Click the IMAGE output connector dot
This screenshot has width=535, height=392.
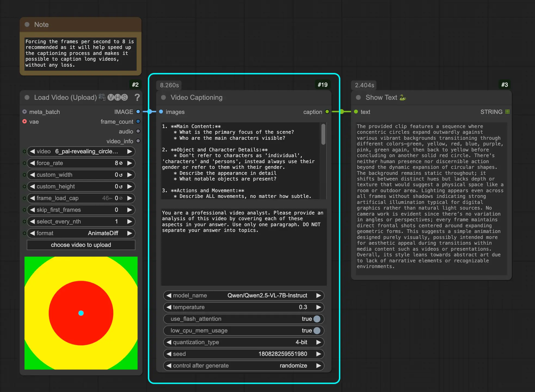[x=138, y=112]
